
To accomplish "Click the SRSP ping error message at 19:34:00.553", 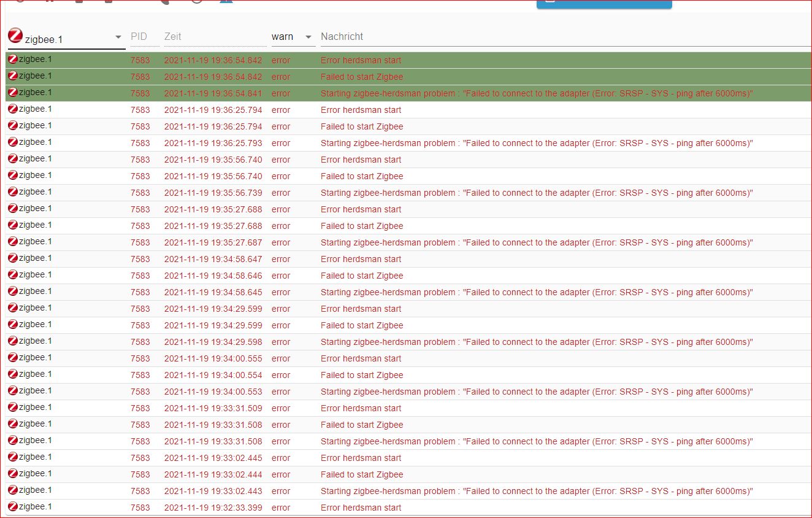I will coord(537,392).
